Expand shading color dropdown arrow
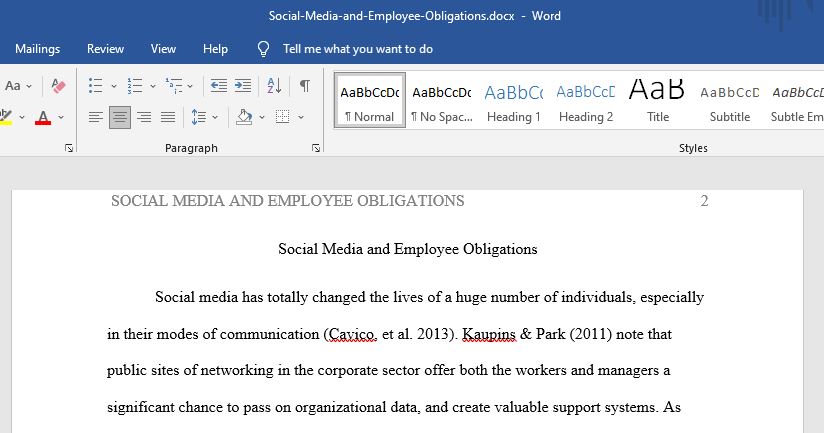Image resolution: width=824 pixels, height=433 pixels. pos(262,117)
